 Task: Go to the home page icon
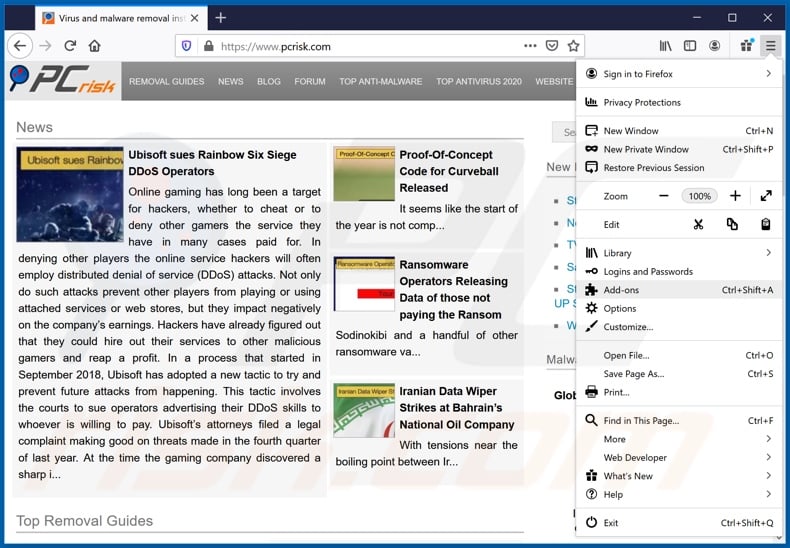pyautogui.click(x=94, y=46)
